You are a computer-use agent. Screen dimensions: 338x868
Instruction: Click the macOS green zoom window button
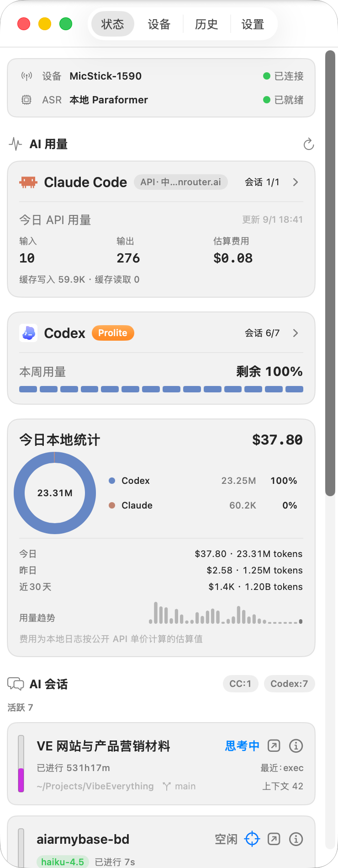[x=66, y=24]
